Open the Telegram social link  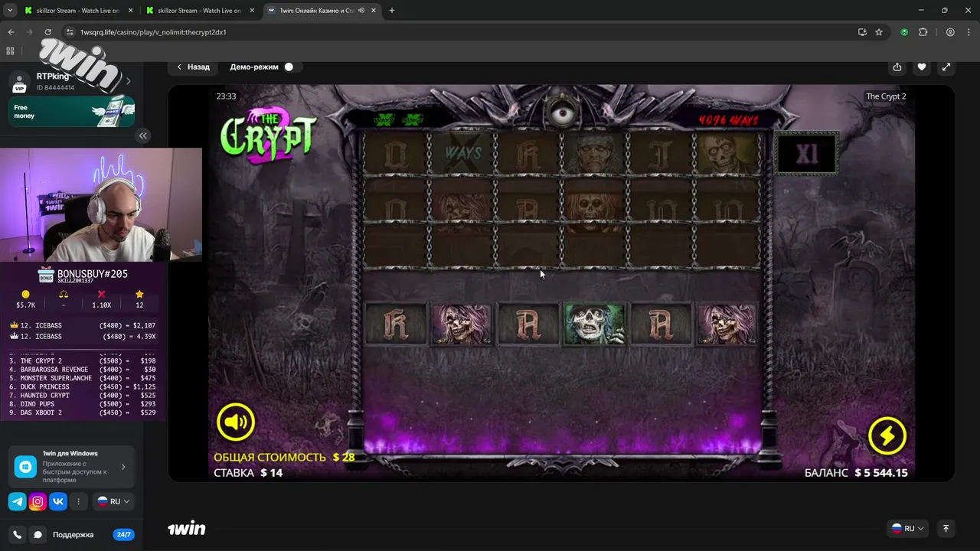click(x=17, y=502)
